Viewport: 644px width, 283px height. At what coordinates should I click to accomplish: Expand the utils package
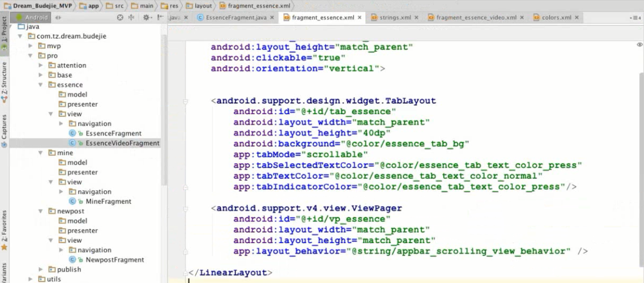pyautogui.click(x=31, y=279)
